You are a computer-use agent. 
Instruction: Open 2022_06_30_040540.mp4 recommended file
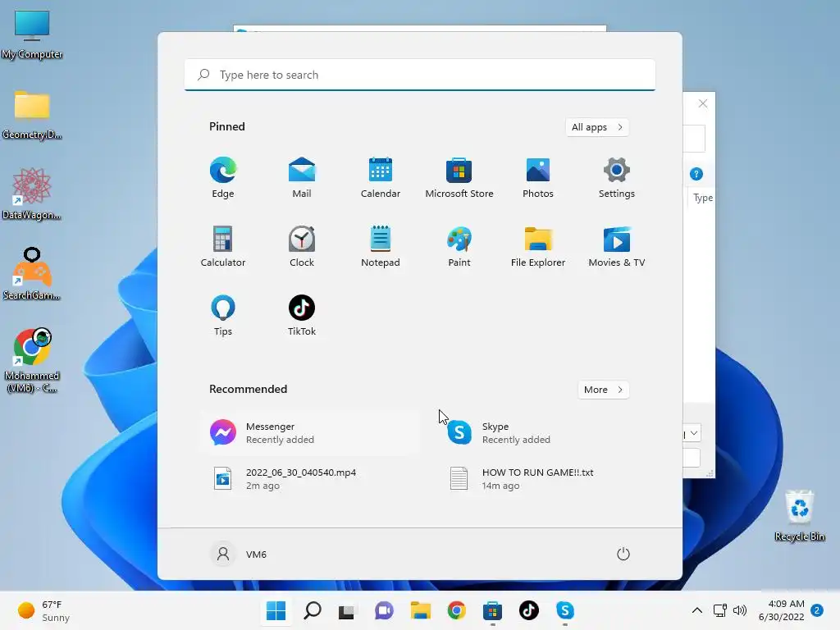pyautogui.click(x=311, y=479)
